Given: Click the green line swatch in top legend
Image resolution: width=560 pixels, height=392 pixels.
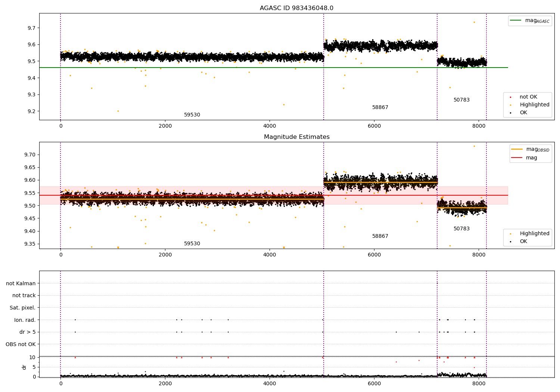Looking at the screenshot, I should point(516,21).
